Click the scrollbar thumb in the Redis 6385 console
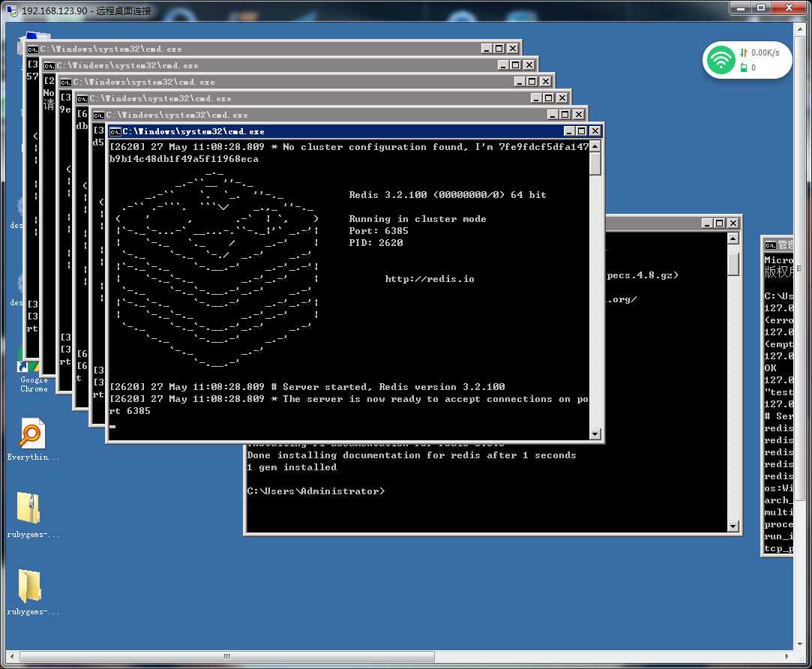This screenshot has height=669, width=812. click(x=595, y=165)
